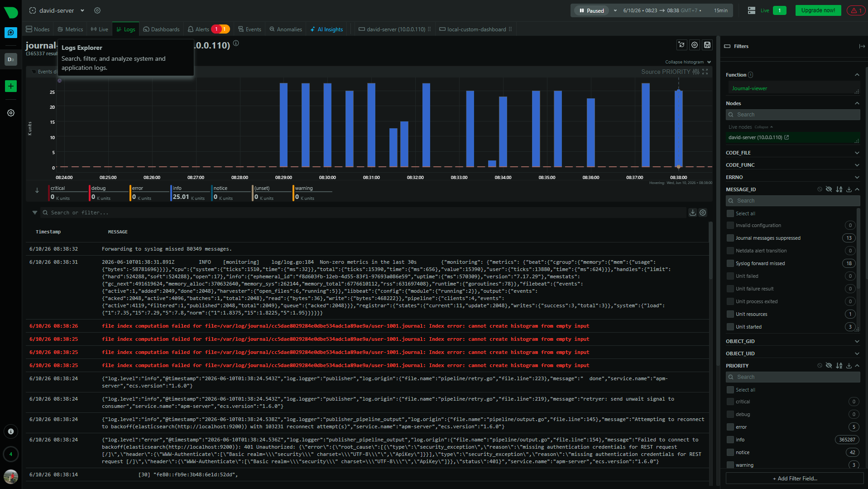Expand the CODE_FILE filter section
Image resolution: width=868 pixels, height=489 pixels.
857,153
